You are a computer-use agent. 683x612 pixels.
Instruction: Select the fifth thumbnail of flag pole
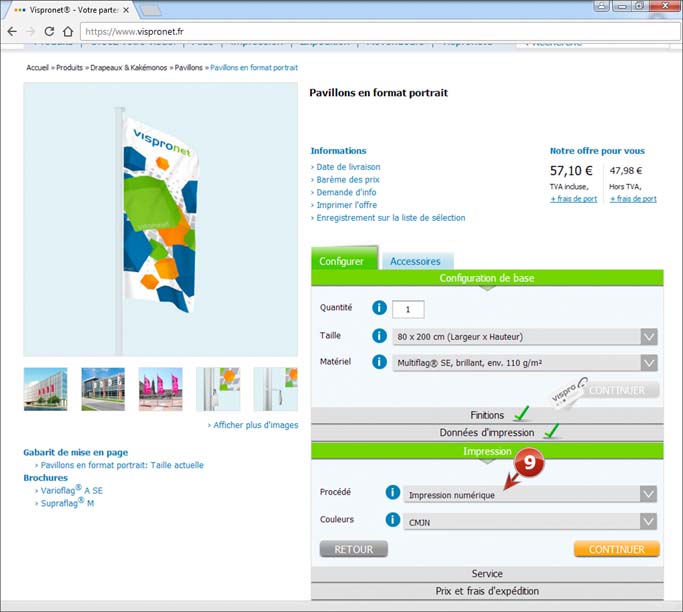(x=276, y=389)
